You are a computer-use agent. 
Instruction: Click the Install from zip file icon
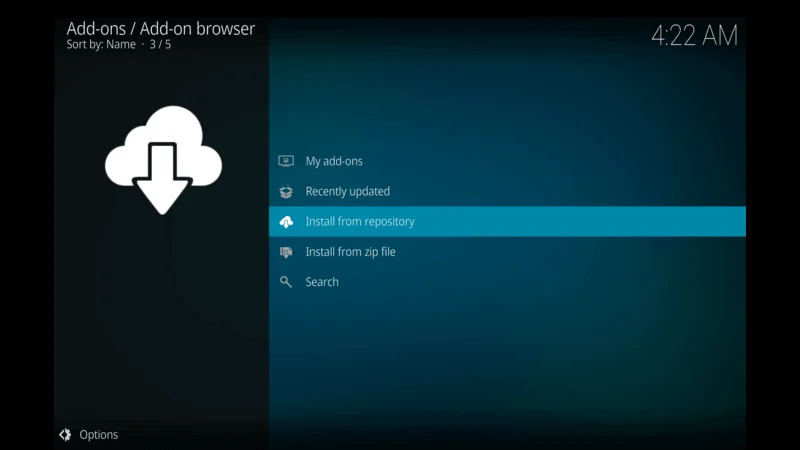[x=286, y=252]
